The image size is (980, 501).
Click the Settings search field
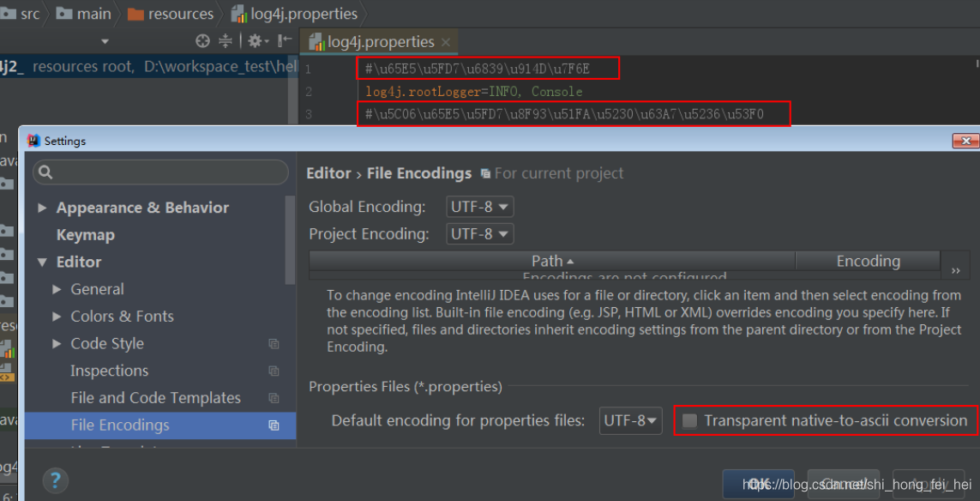160,172
